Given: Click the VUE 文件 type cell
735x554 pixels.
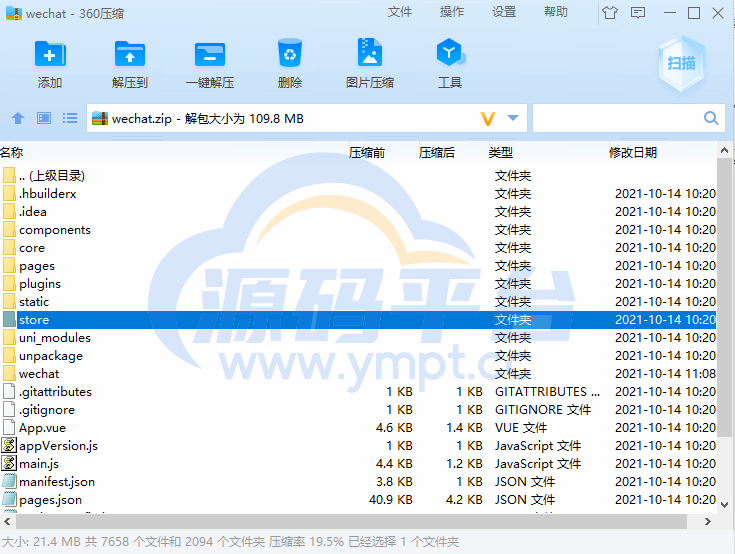Looking at the screenshot, I should click(x=521, y=427).
